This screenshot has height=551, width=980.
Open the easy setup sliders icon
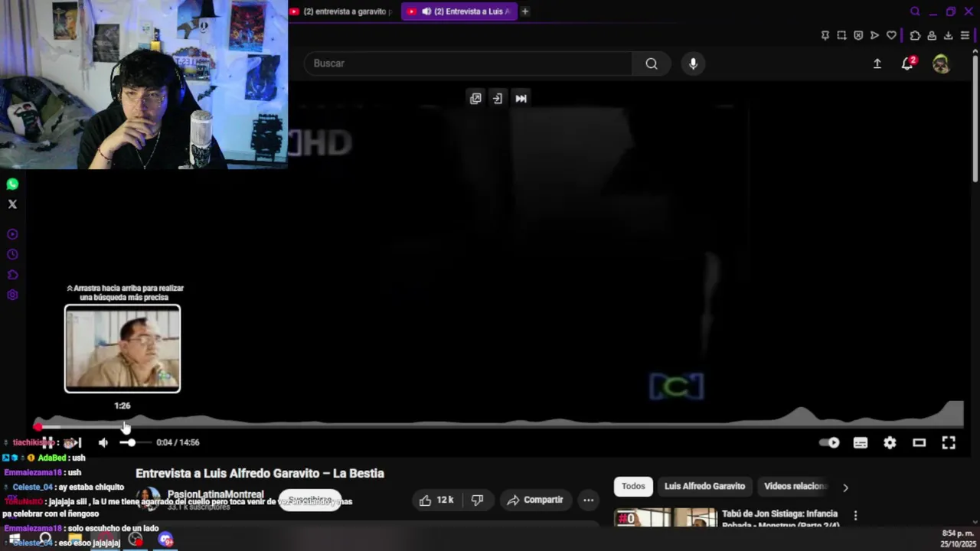(965, 35)
